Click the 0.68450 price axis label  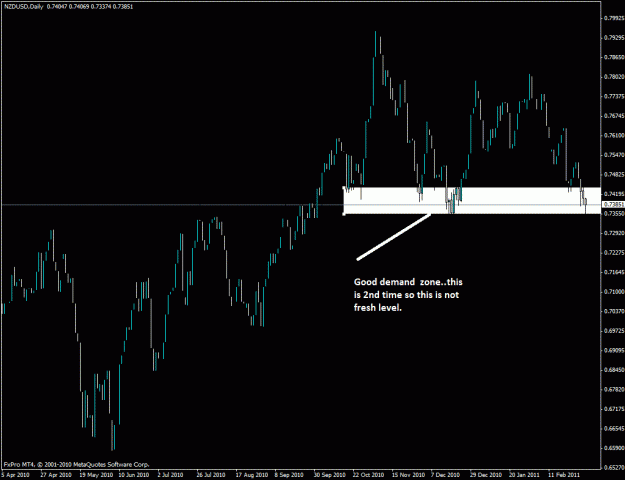pos(615,370)
